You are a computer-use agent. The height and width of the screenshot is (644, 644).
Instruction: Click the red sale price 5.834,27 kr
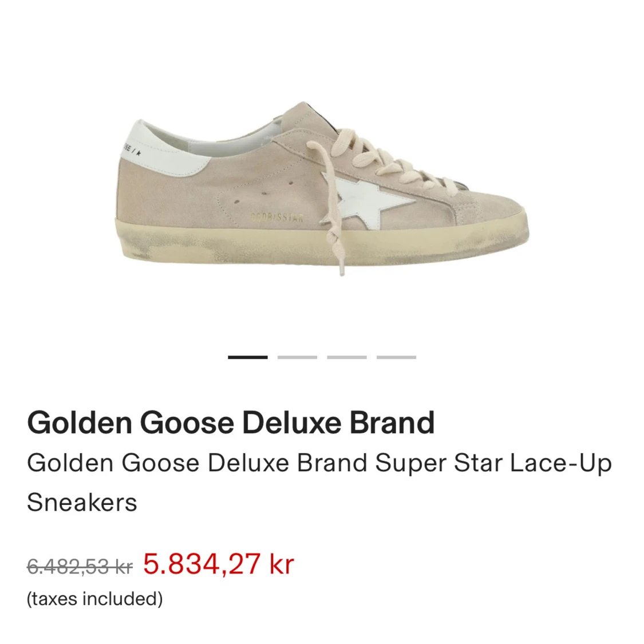pos(218,563)
